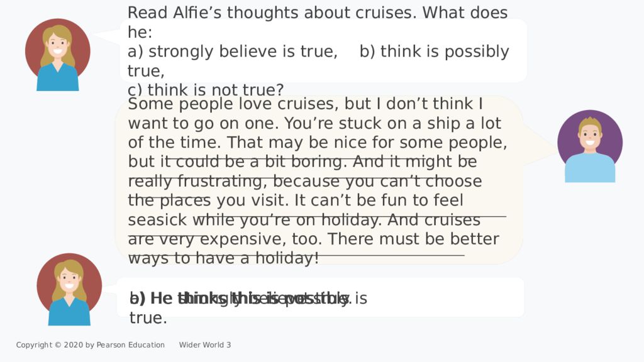Click 'ways to have a holiday!' line
The height and width of the screenshot is (362, 644).
click(223, 258)
